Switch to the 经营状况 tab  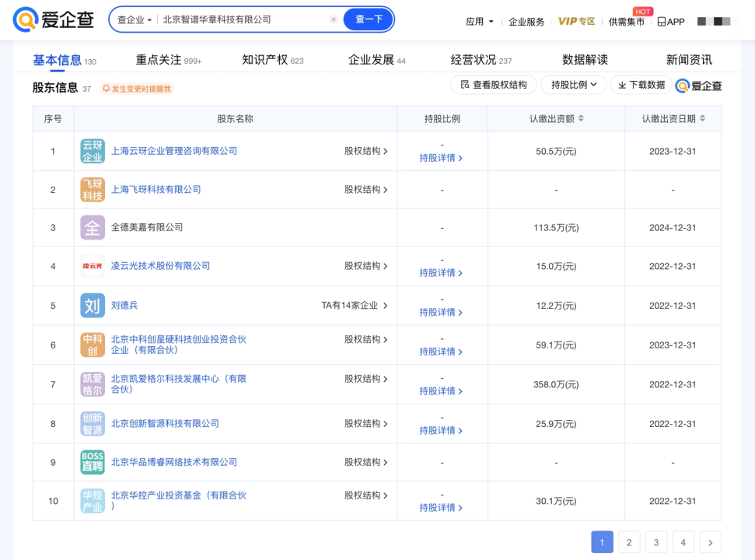pyautogui.click(x=481, y=60)
